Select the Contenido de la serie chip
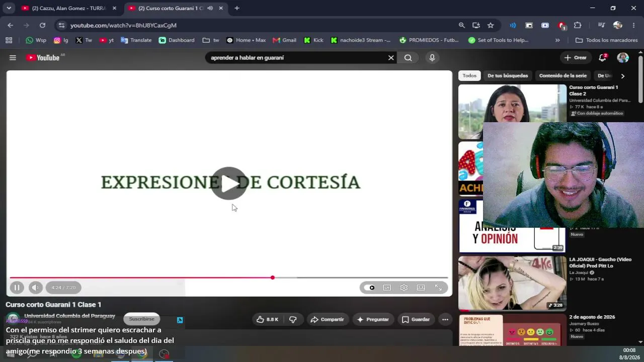The width and height of the screenshot is (644, 362). (563, 76)
